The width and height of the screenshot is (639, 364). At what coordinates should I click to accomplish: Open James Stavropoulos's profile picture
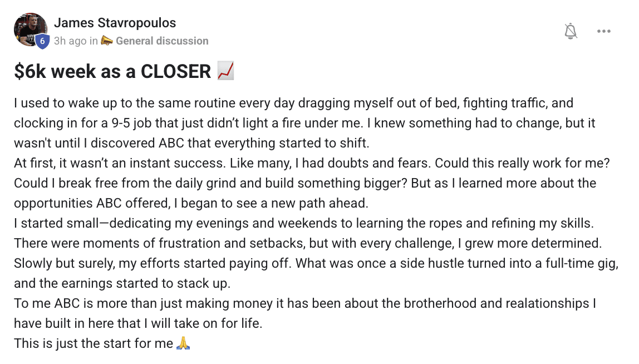(x=30, y=29)
